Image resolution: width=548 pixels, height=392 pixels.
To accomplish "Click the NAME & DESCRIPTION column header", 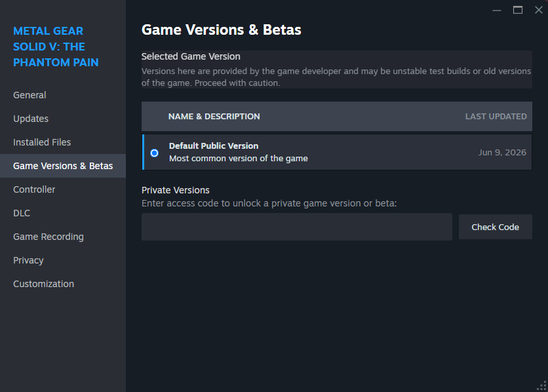I will pos(214,116).
